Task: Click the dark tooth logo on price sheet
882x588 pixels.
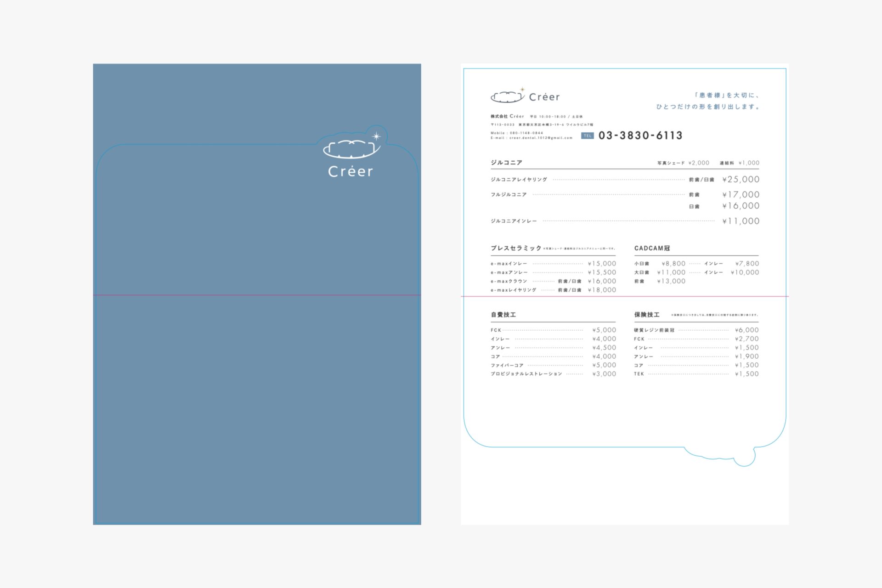Action: point(508,97)
